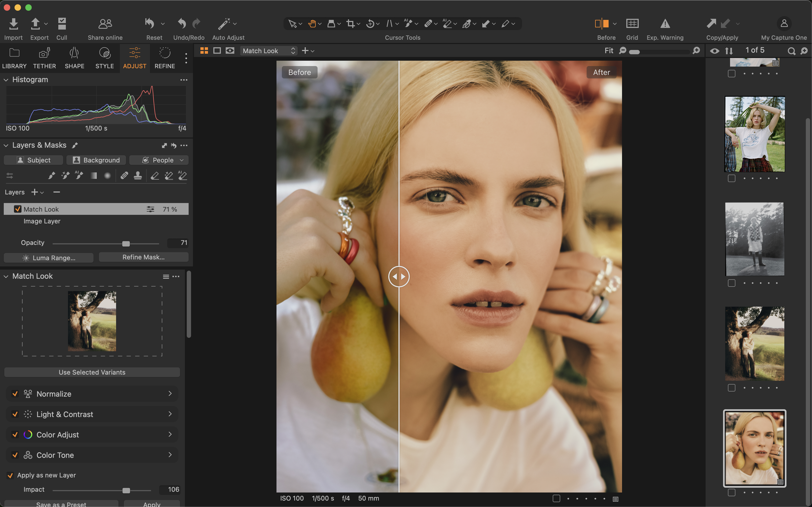Image resolution: width=812 pixels, height=507 pixels.
Task: Select the Erase Mask tool
Action: 155,176
